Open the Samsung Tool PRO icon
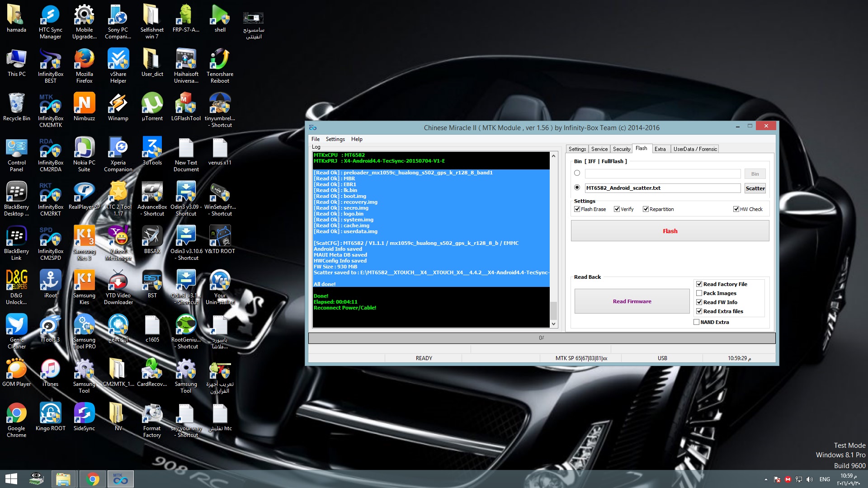Viewport: 868px width, 488px height. coord(84,332)
